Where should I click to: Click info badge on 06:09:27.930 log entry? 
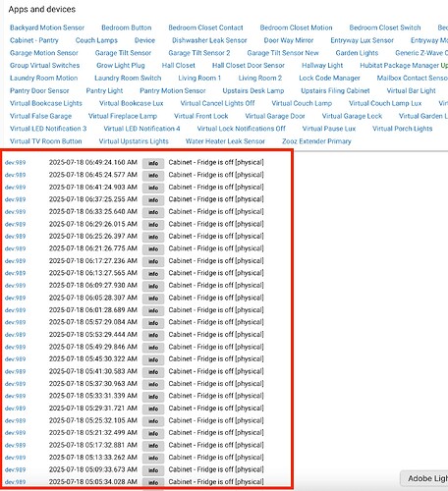tap(153, 286)
